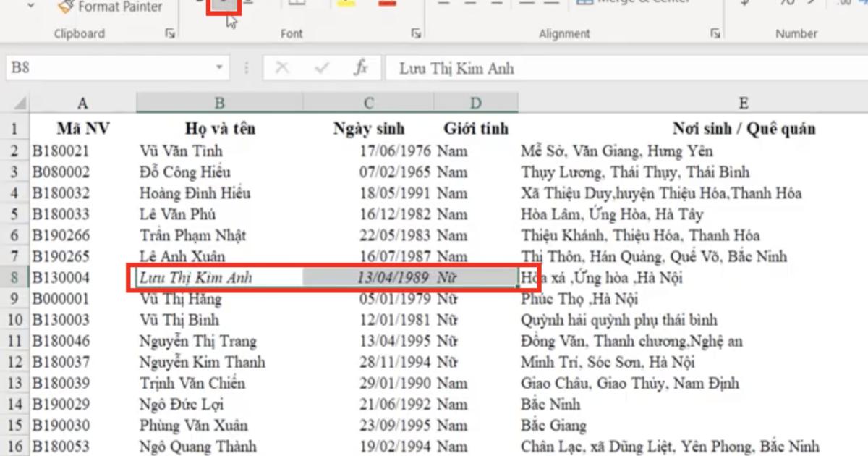
Task: Click inside the Name Box showing B8
Action: coord(109,68)
